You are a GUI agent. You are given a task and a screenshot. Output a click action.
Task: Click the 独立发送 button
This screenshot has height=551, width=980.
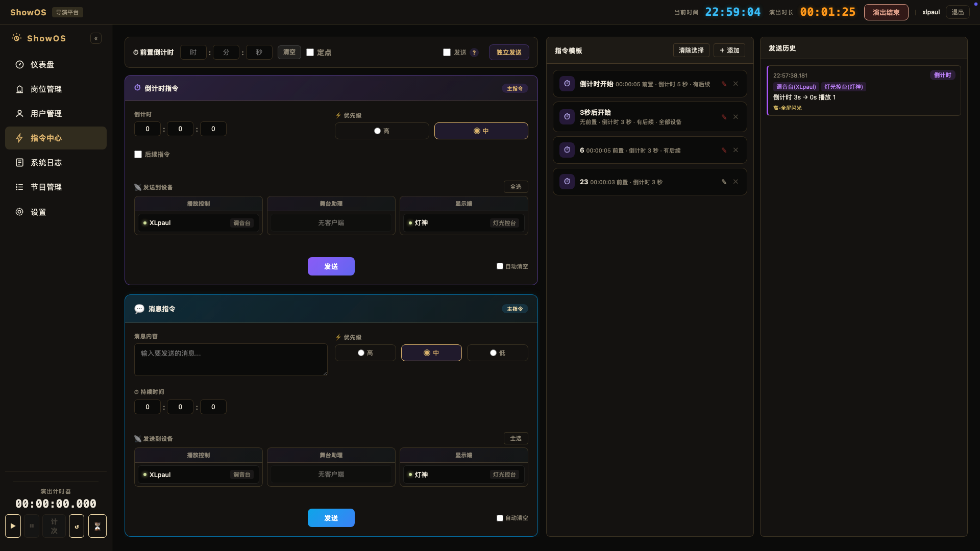509,53
